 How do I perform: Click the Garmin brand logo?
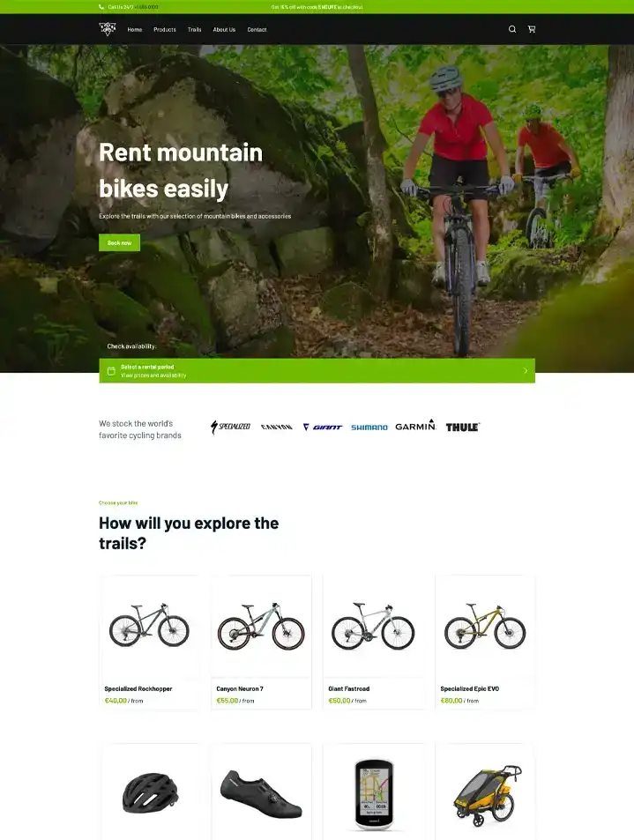coord(415,426)
